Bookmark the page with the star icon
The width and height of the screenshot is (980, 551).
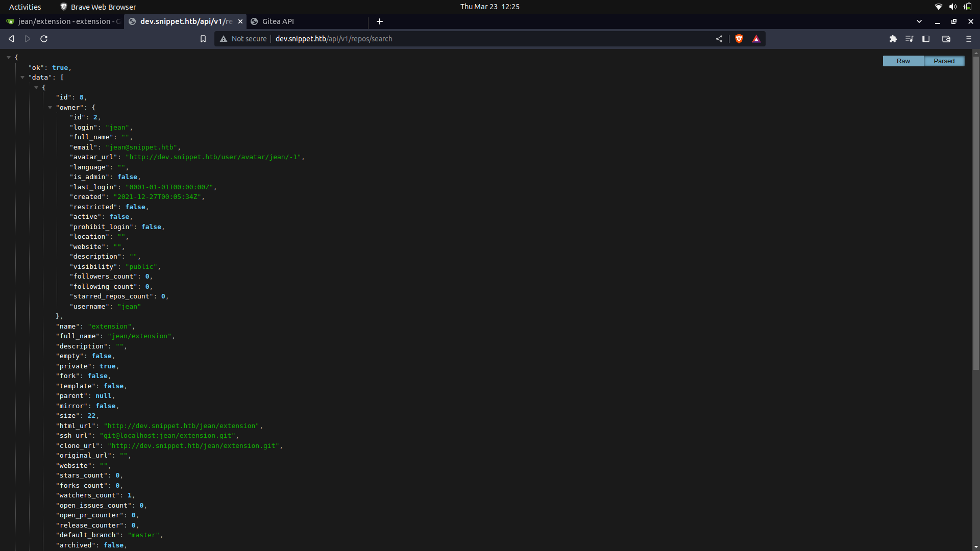coord(203,38)
